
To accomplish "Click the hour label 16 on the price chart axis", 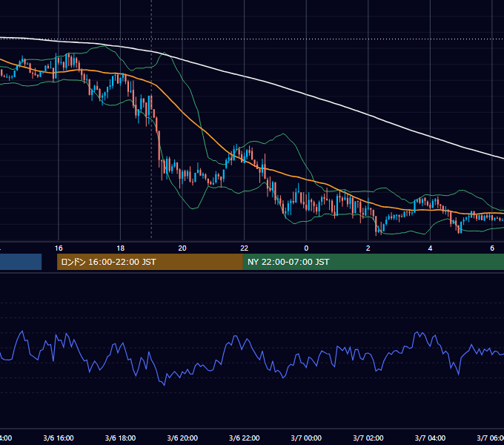I will click(59, 248).
